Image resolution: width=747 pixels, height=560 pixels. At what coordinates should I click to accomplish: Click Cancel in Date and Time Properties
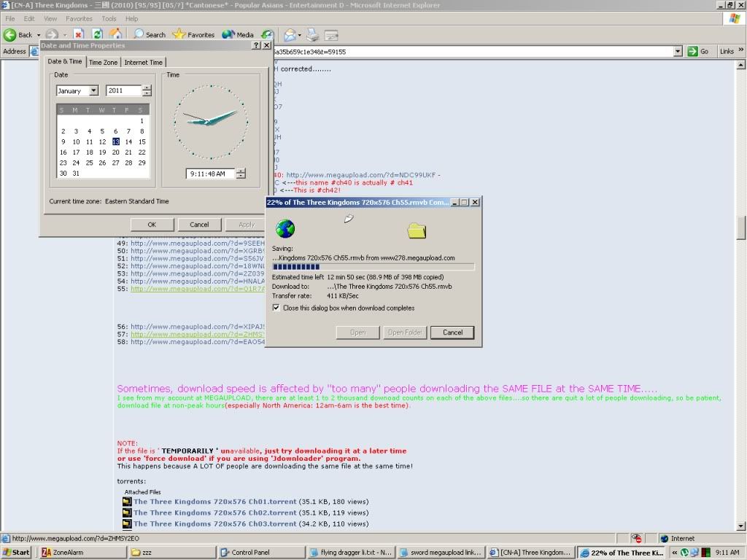point(199,225)
